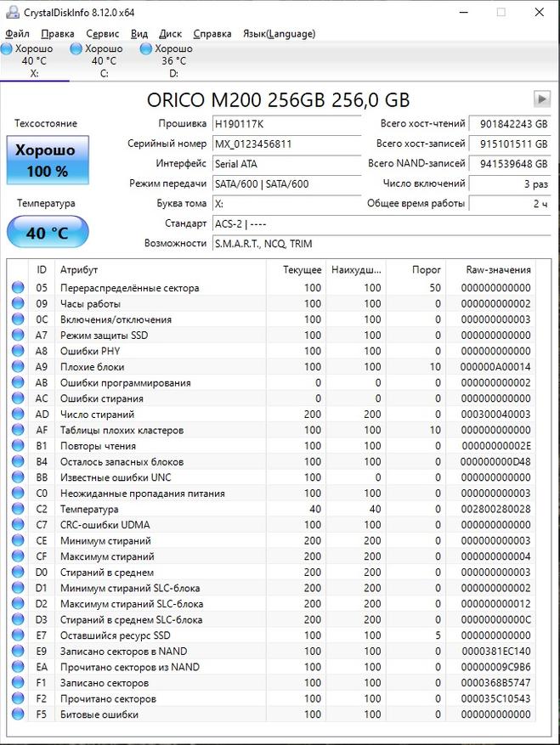Select the Число стираний attribute row
The height and width of the screenshot is (745, 560).
click(x=97, y=415)
